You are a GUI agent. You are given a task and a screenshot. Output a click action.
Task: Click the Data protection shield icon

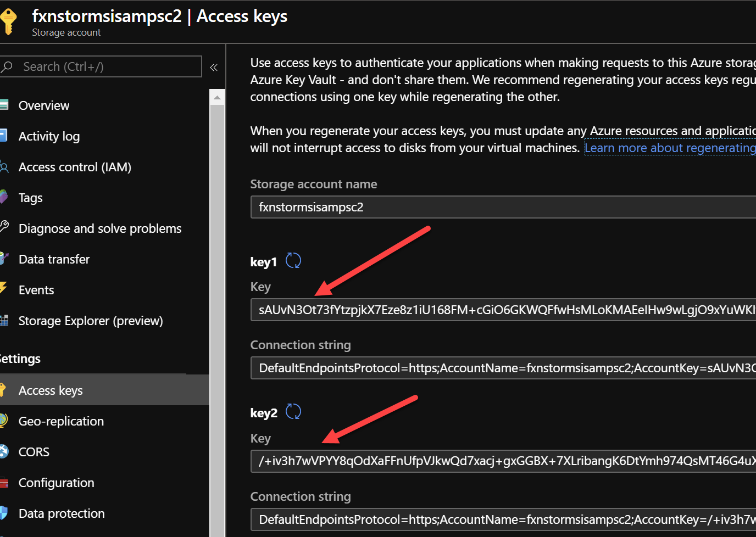3,513
